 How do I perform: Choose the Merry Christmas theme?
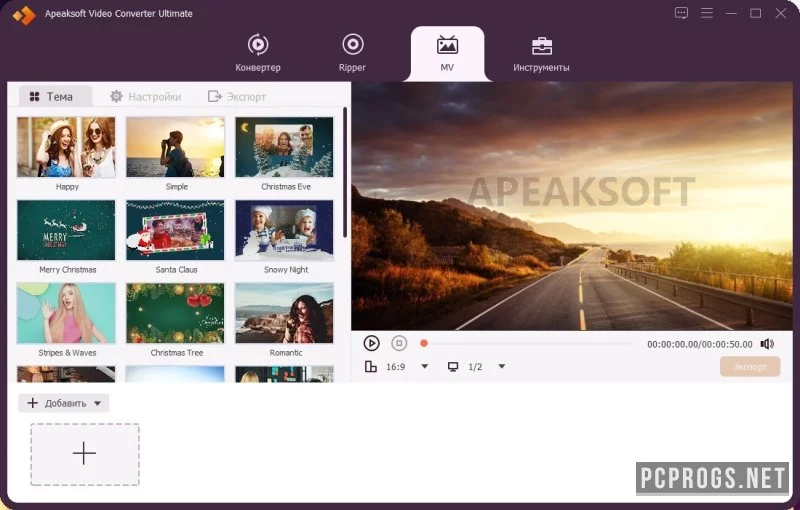[x=66, y=230]
